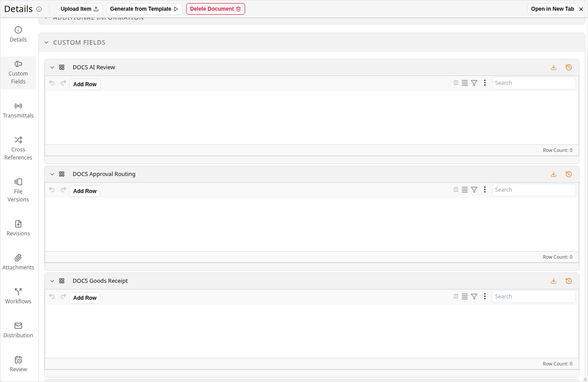This screenshot has width=588, height=382.
Task: Click the Delete Document button
Action: tap(216, 9)
